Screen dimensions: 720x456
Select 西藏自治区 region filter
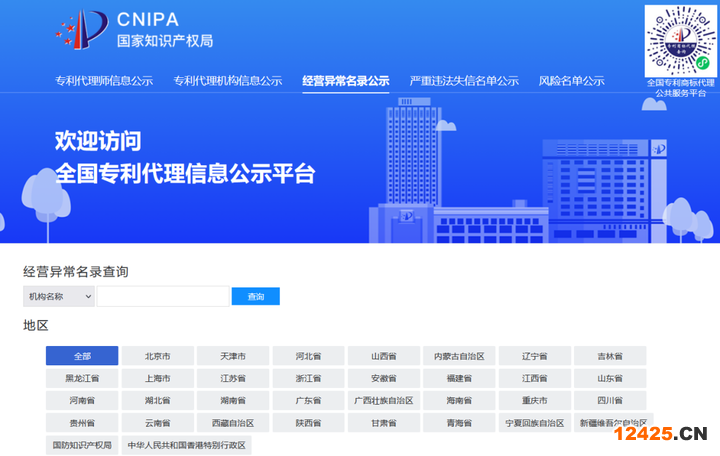(x=233, y=423)
